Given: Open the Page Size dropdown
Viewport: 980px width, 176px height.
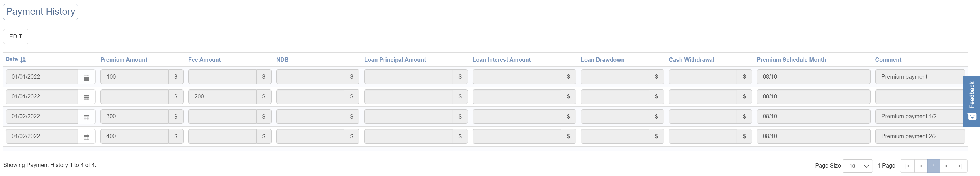Looking at the screenshot, I should click(x=858, y=166).
